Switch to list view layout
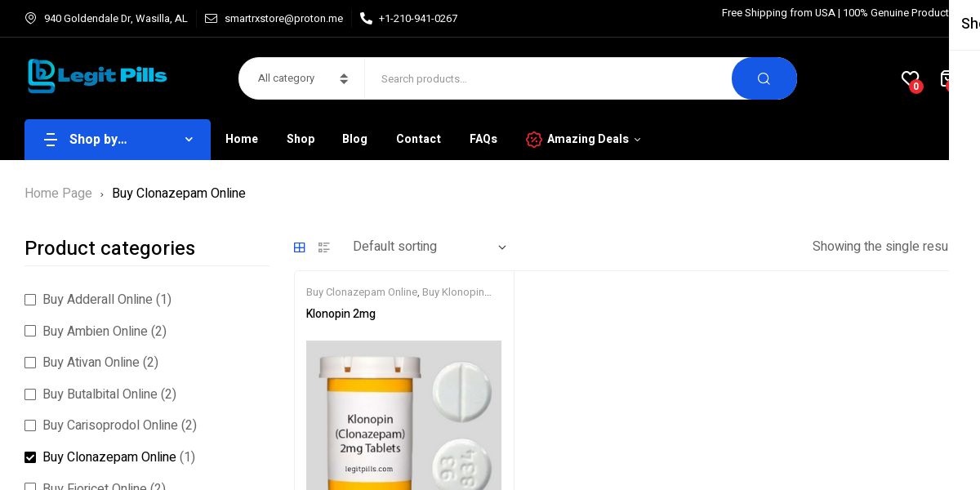980x490 pixels. pyautogui.click(x=323, y=247)
